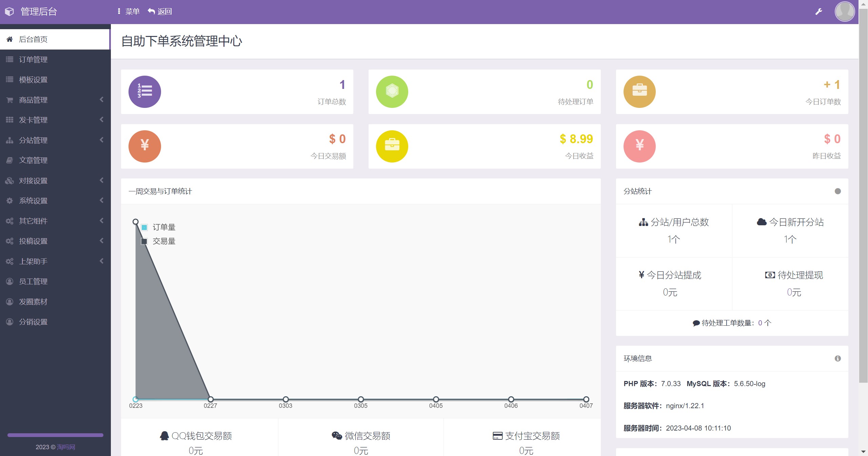
Task: Click the purple order-list icon on 订单总数 card
Action: click(x=144, y=91)
